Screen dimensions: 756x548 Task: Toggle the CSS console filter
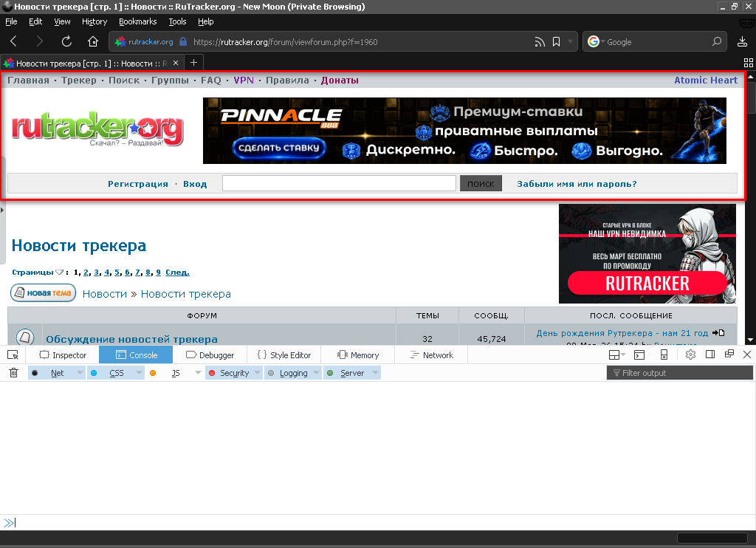[x=111, y=373]
